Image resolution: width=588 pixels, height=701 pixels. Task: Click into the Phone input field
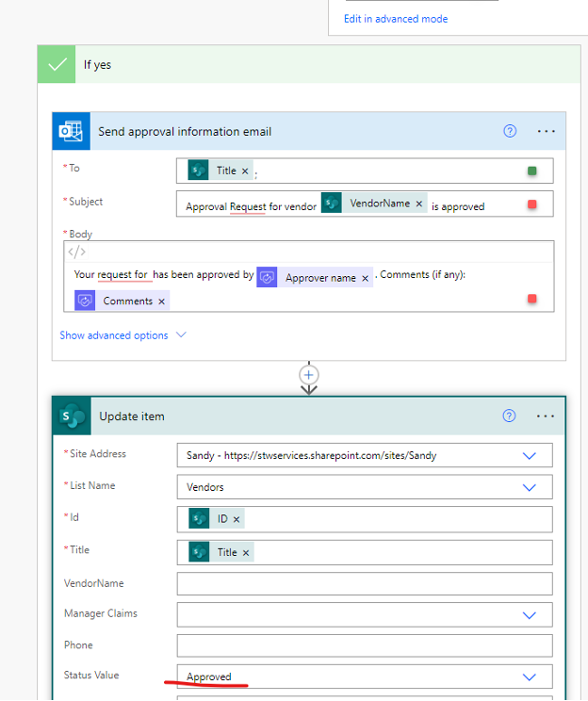(x=365, y=645)
